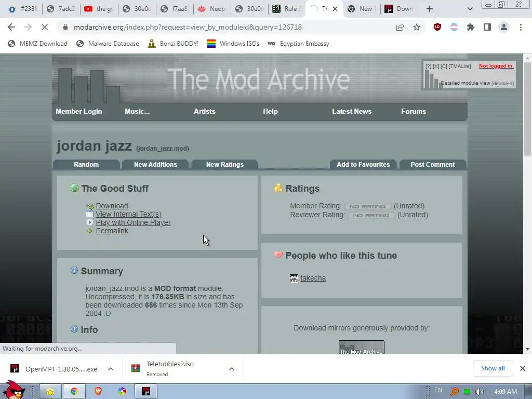Viewport: 532px width, 399px height.
Task: Close the downloads bar
Action: coord(523,368)
